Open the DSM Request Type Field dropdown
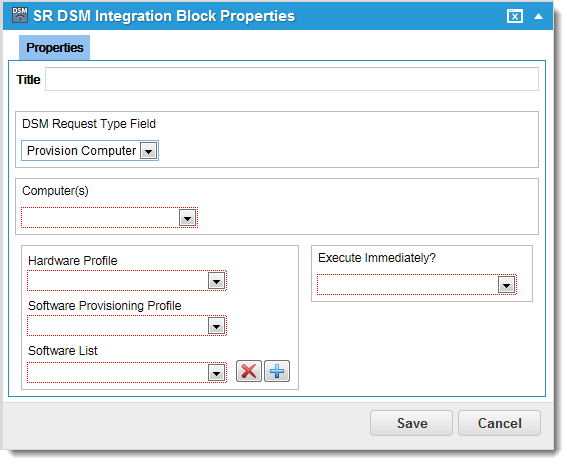This screenshot has height=465, width=569. 149,151
